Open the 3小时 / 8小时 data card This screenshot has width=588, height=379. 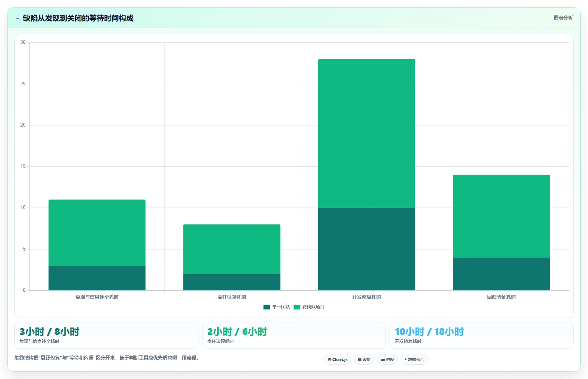pyautogui.click(x=106, y=335)
